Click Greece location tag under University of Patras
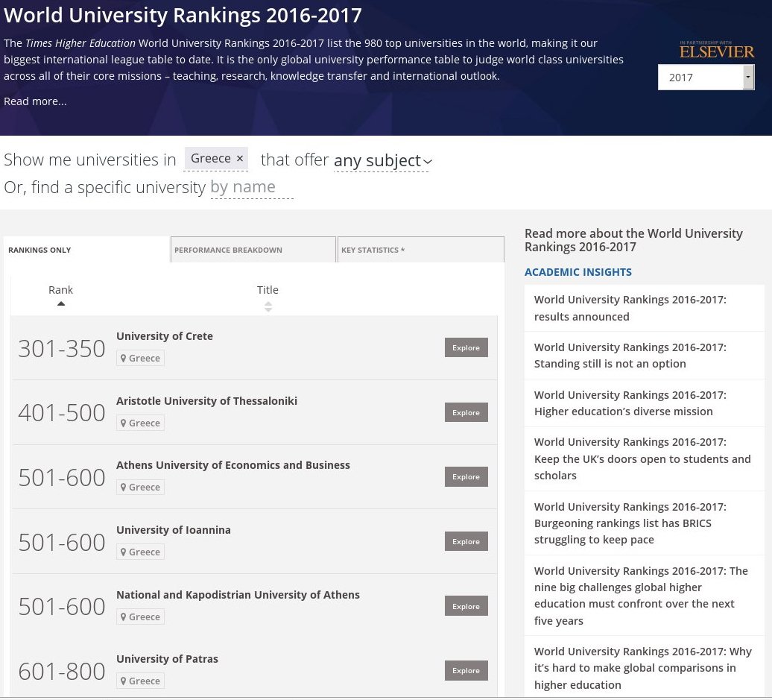The height and width of the screenshot is (700, 772). [140, 681]
